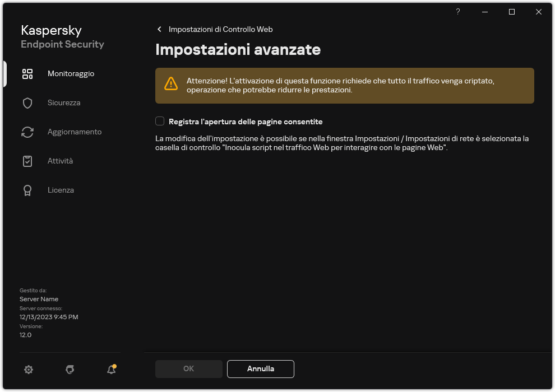This screenshot has height=392, width=555.
Task: Open the Monitoraggio dashboard icon
Action: [x=27, y=73]
